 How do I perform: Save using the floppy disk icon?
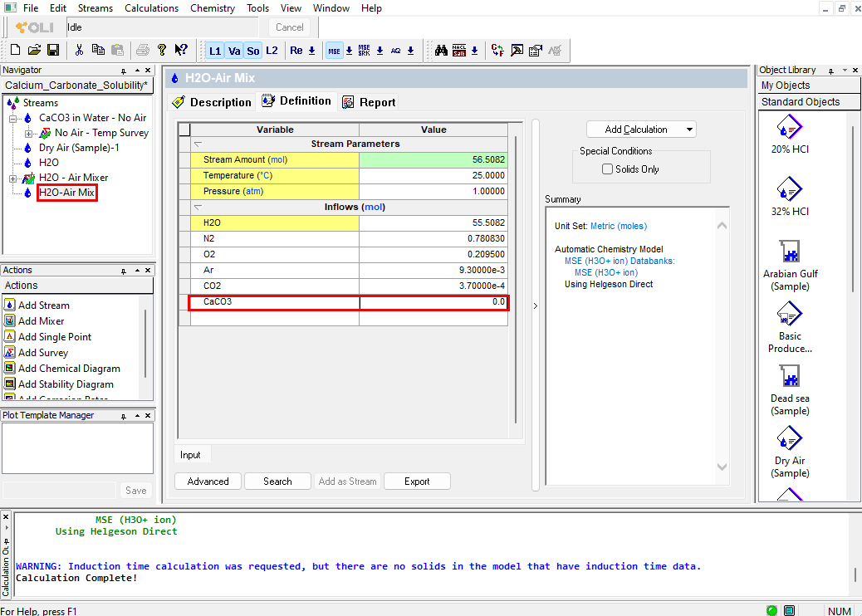pos(53,51)
